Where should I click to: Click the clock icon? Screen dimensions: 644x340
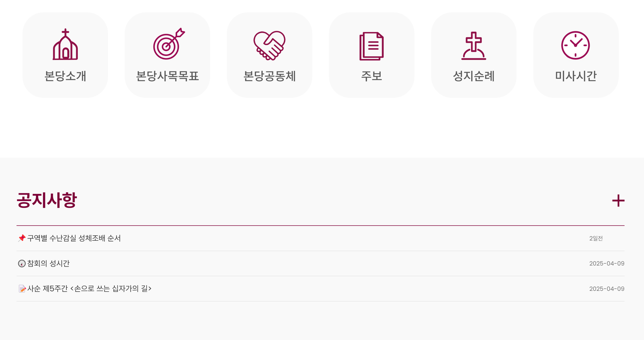[x=576, y=45]
